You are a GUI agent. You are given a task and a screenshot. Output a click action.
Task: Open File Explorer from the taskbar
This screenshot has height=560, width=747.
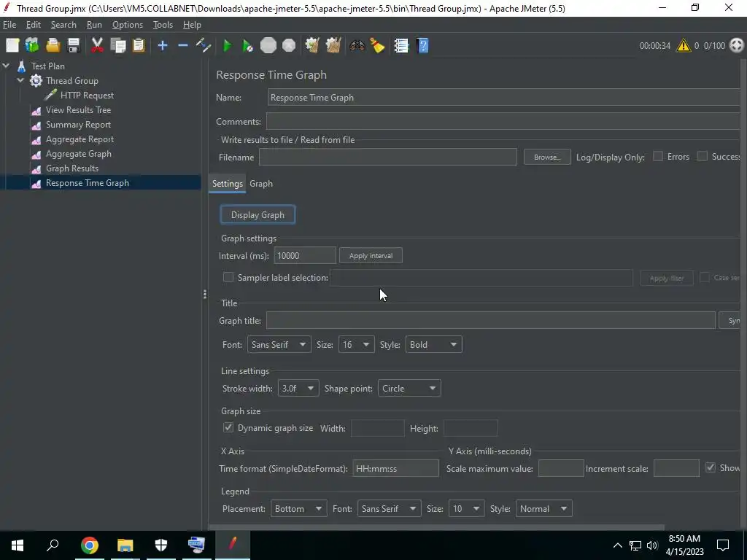click(125, 545)
